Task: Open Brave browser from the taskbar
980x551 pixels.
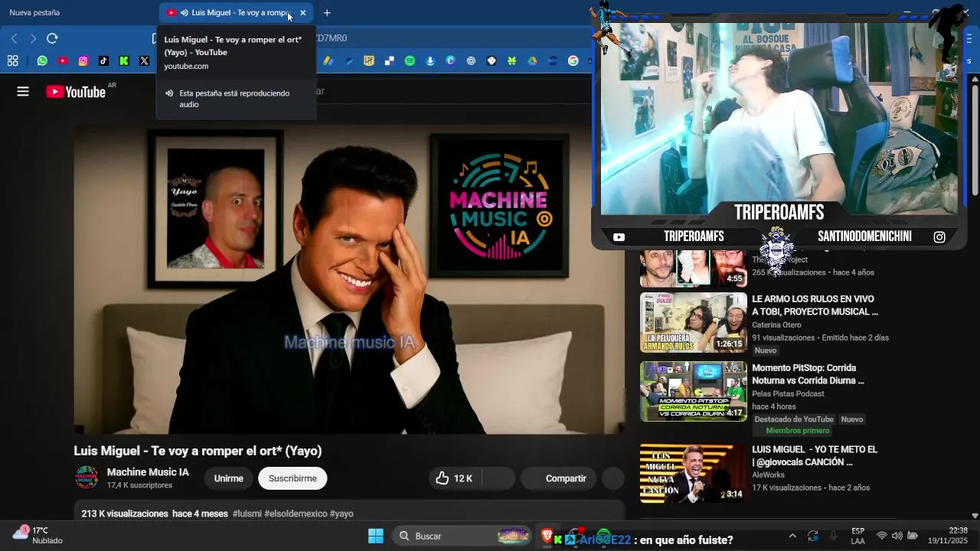Action: pos(547,536)
